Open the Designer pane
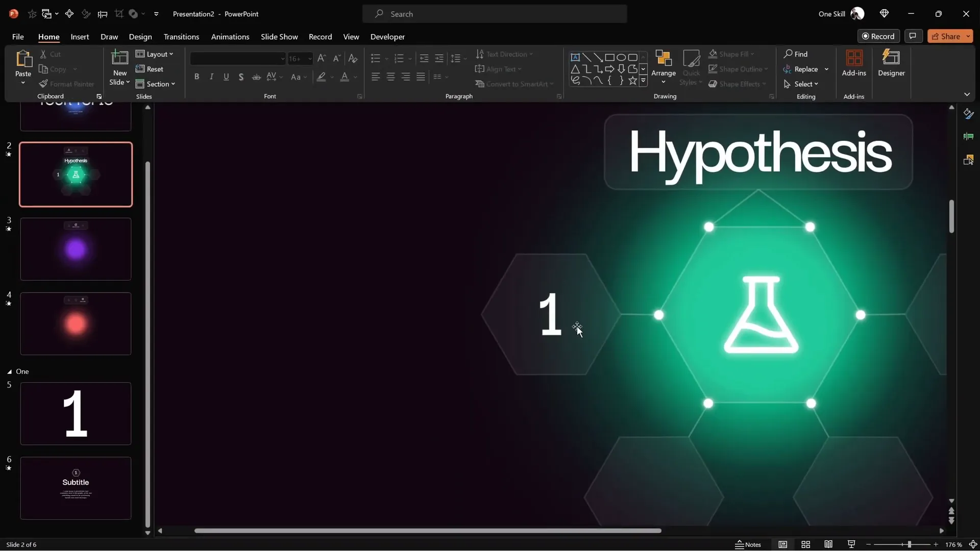 click(891, 63)
